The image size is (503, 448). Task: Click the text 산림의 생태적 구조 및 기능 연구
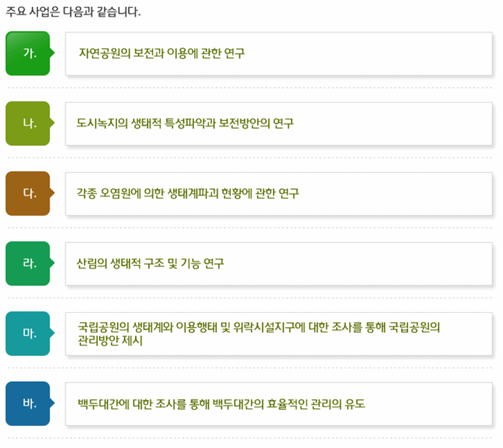coord(150,263)
